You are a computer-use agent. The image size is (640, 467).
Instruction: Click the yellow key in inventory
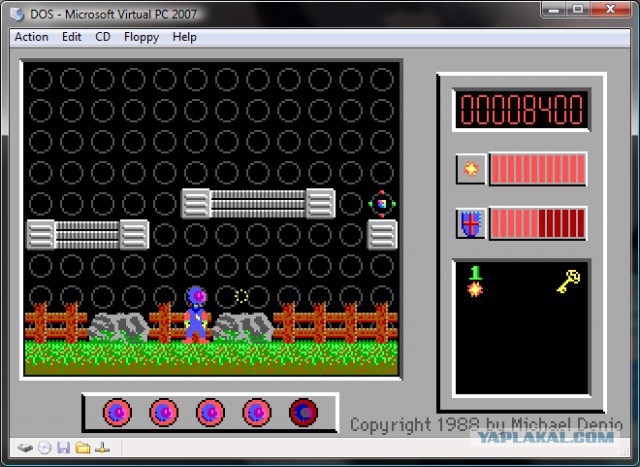click(568, 281)
